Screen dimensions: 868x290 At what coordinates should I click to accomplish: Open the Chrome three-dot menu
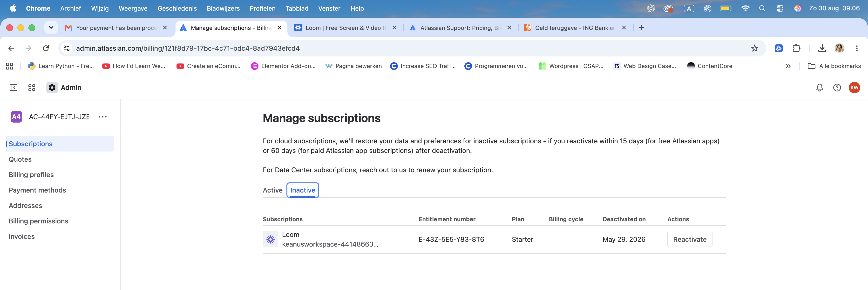[x=856, y=48]
